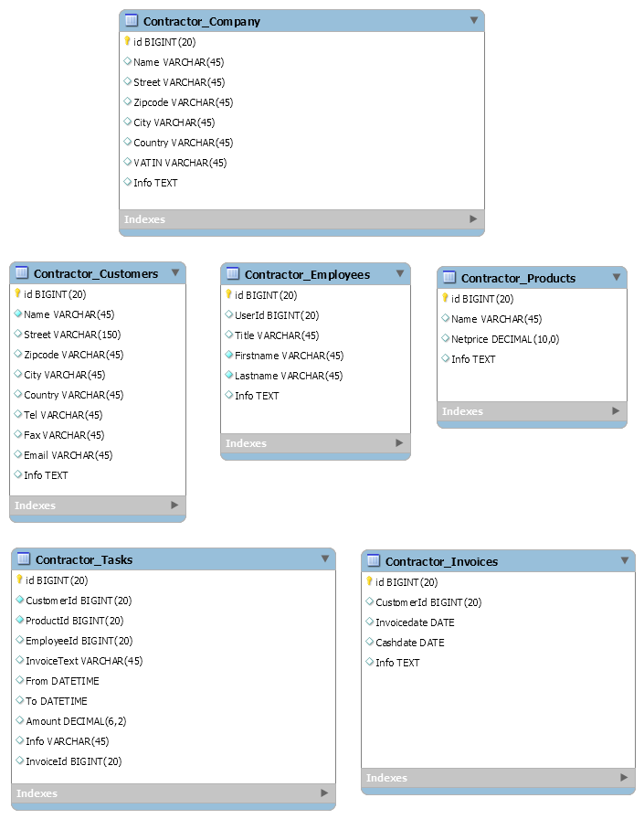Collapse the Contractor_Tasks table columns
This screenshot has height=819, width=644.
(x=325, y=558)
